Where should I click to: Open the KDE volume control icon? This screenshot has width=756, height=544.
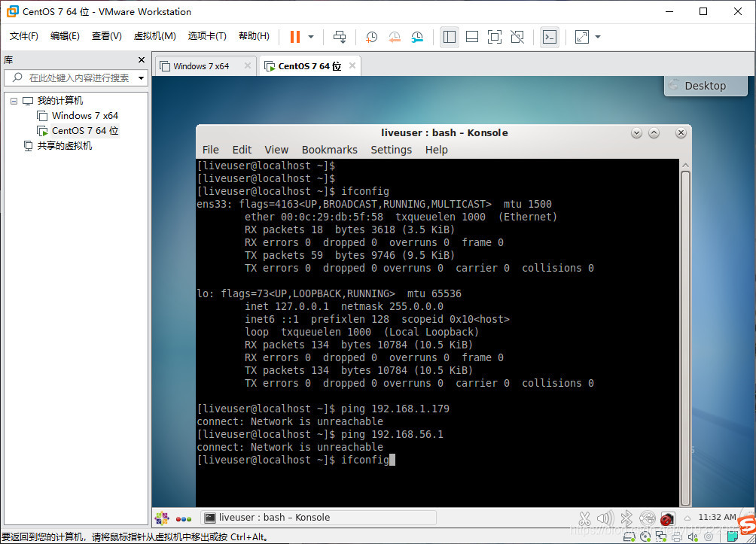605,518
